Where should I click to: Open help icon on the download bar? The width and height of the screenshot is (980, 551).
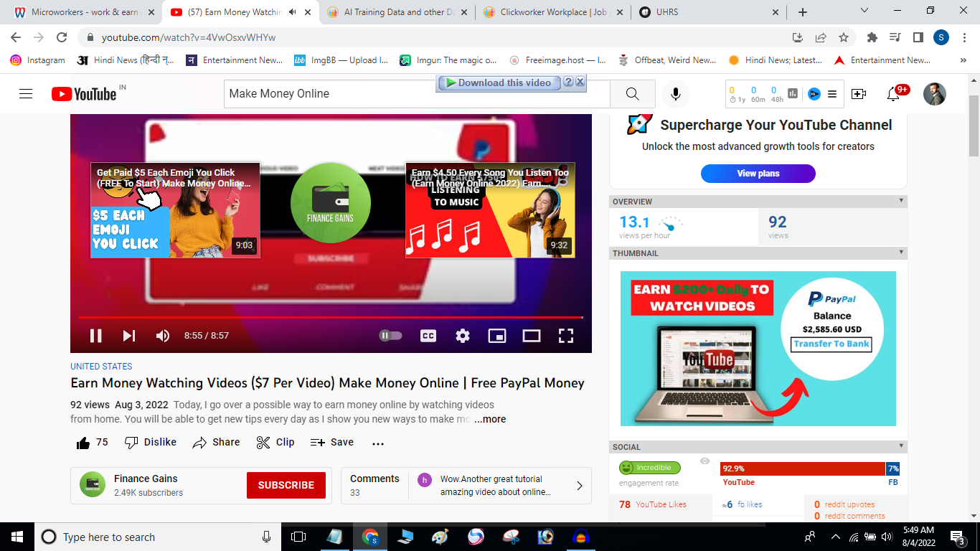point(568,83)
